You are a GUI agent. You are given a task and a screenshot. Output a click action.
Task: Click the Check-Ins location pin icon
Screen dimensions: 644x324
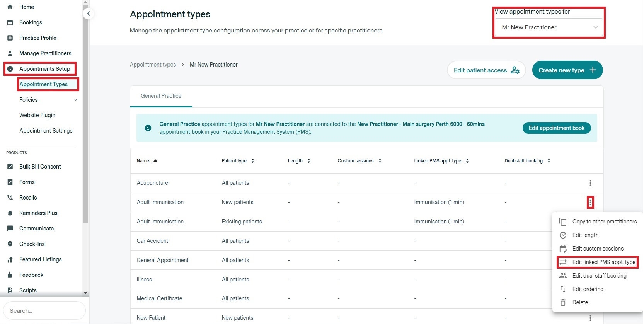pyautogui.click(x=10, y=244)
